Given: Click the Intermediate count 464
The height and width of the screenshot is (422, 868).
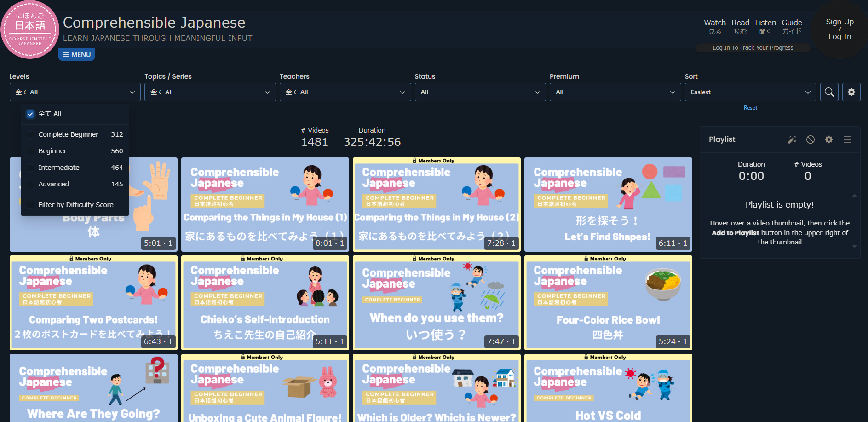Looking at the screenshot, I should pos(117,168).
